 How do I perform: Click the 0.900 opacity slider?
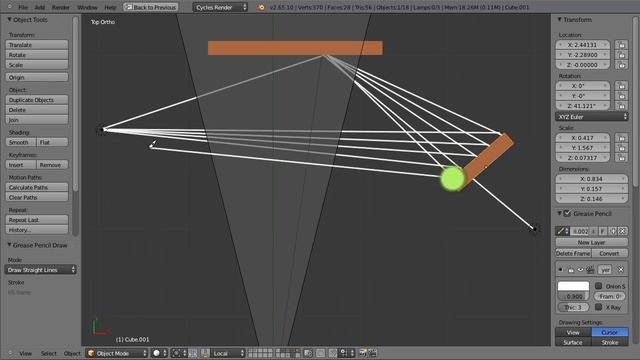coord(573,296)
